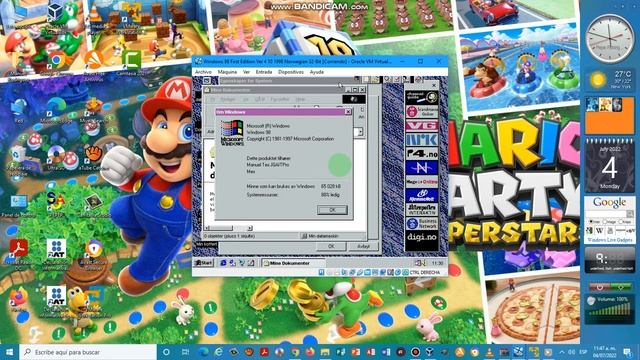The image size is (640, 360).
Task: Open the Kjennsoflett channel item
Action: click(x=422, y=196)
